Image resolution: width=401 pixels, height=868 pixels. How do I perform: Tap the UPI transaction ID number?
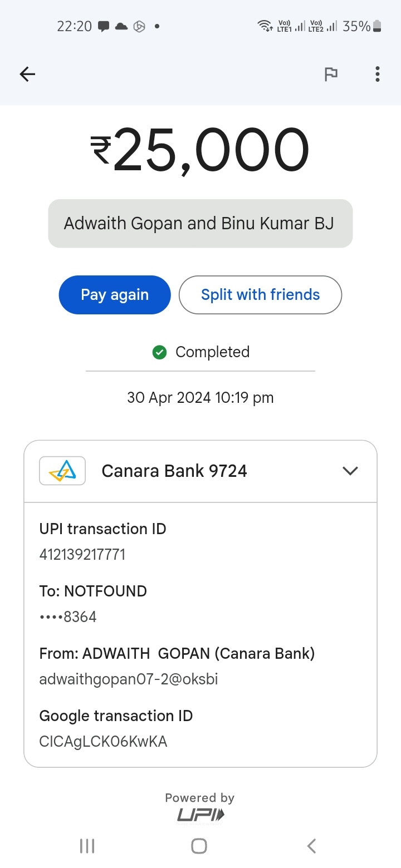click(82, 555)
